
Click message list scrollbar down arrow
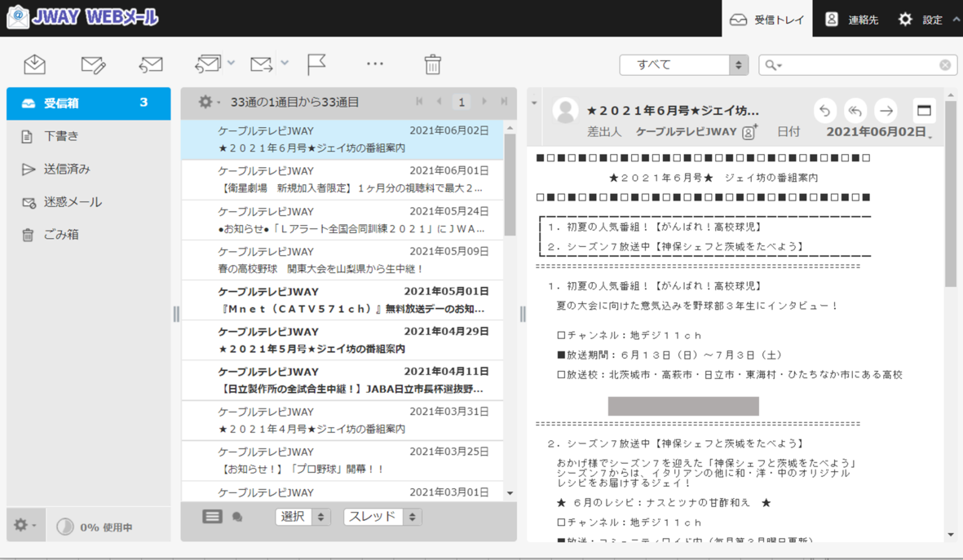[510, 494]
